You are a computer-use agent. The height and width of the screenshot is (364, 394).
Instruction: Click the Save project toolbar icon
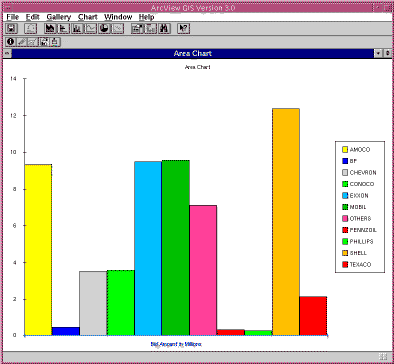[x=12, y=29]
